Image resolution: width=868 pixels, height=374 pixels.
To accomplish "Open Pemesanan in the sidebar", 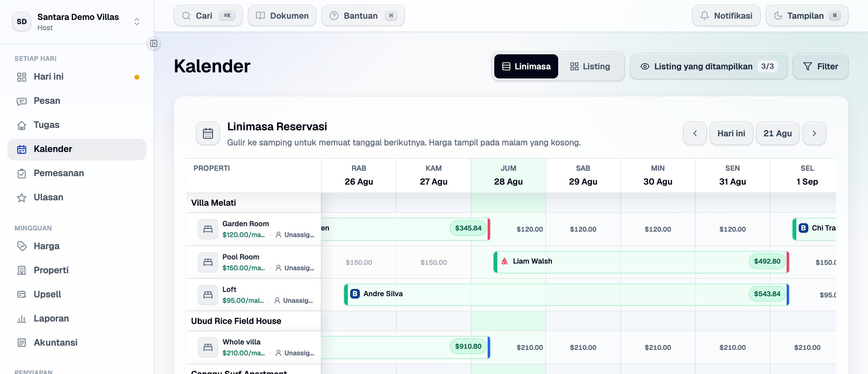I will click(x=77, y=173).
